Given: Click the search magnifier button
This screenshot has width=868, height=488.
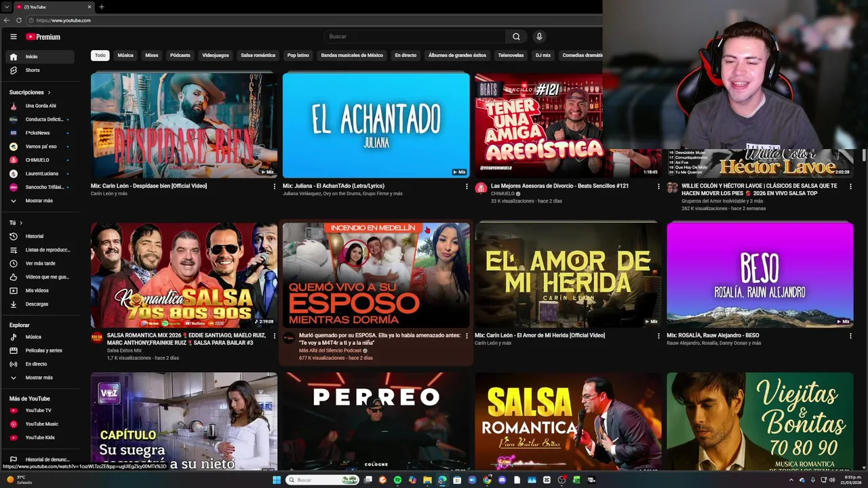Looking at the screenshot, I should [x=516, y=37].
